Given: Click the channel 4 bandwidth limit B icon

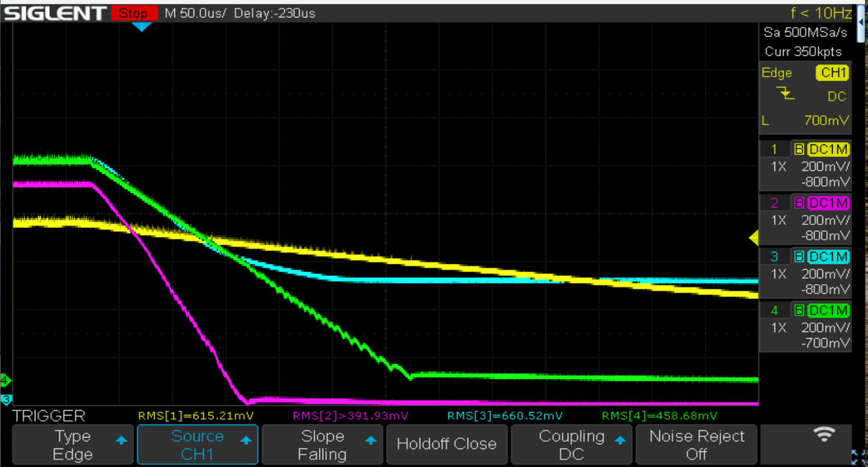Looking at the screenshot, I should (x=798, y=311).
